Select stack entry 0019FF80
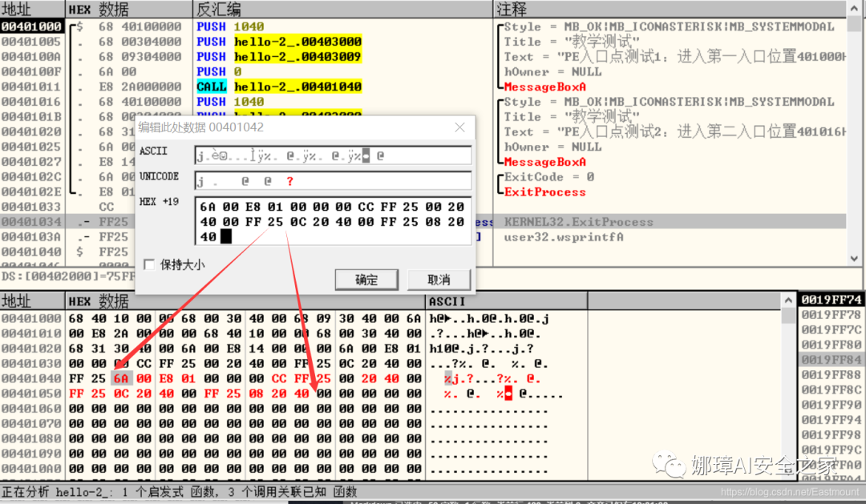The height and width of the screenshot is (504, 866). 832,345
